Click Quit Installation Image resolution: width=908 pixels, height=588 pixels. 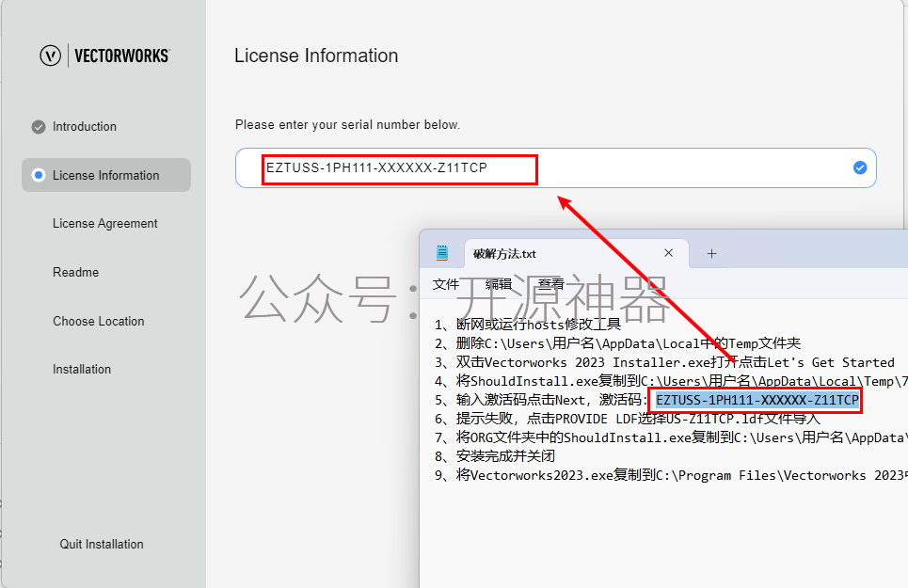pos(102,544)
